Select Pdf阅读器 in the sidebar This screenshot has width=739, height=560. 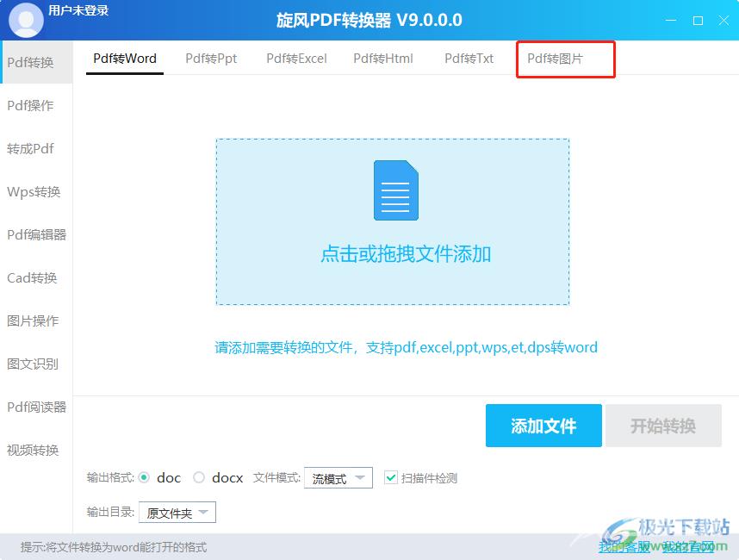[36, 407]
